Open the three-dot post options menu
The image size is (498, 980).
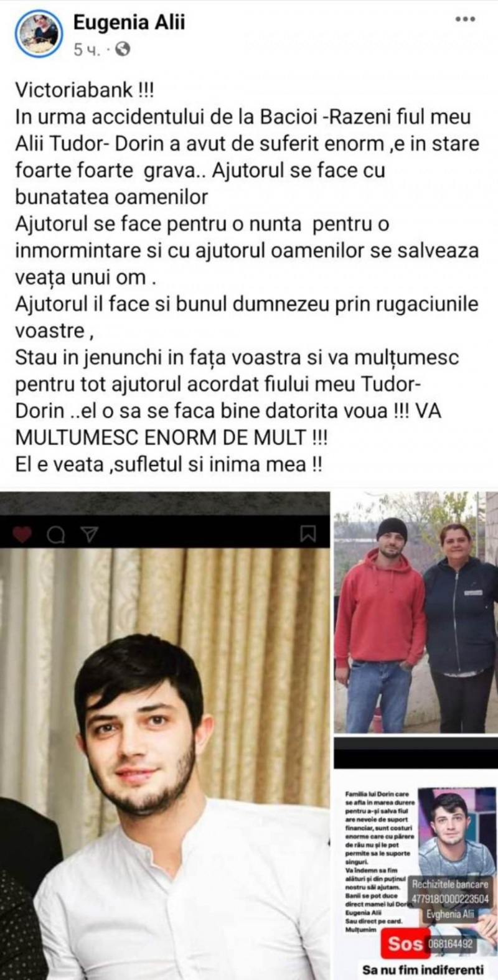(x=465, y=21)
